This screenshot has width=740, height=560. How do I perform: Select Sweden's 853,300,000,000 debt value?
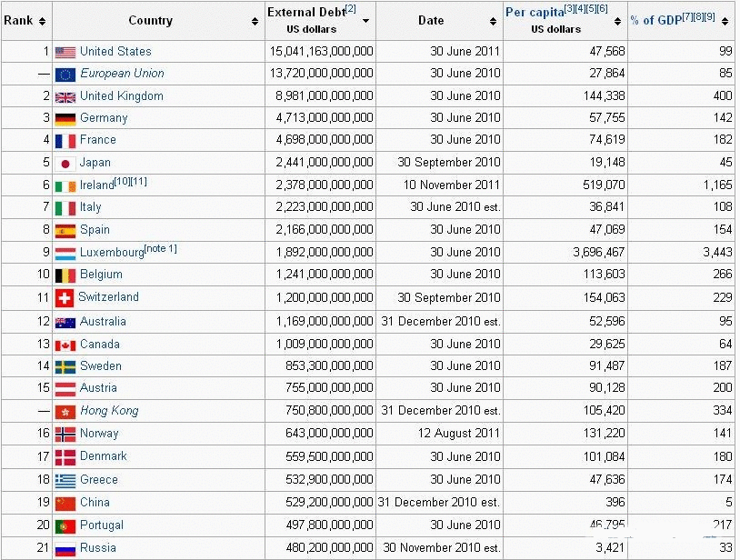329,366
